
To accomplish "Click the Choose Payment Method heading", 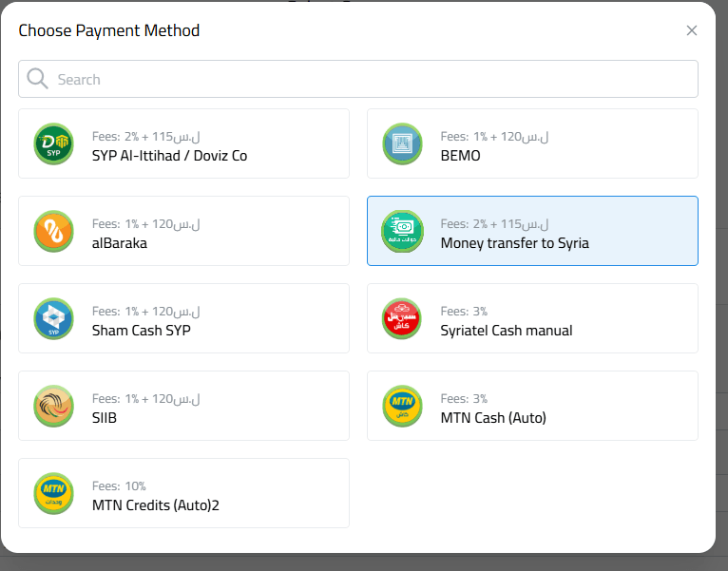I will tap(109, 30).
